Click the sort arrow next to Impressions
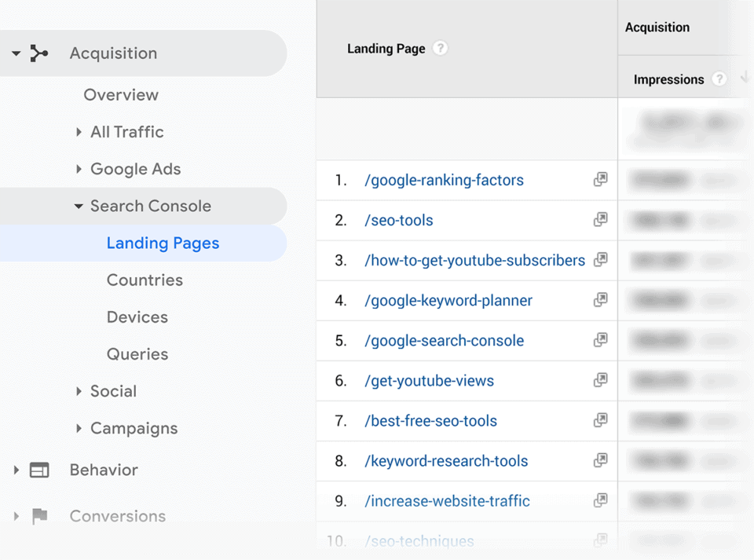Screen dimensions: 754x560 coord(743,79)
